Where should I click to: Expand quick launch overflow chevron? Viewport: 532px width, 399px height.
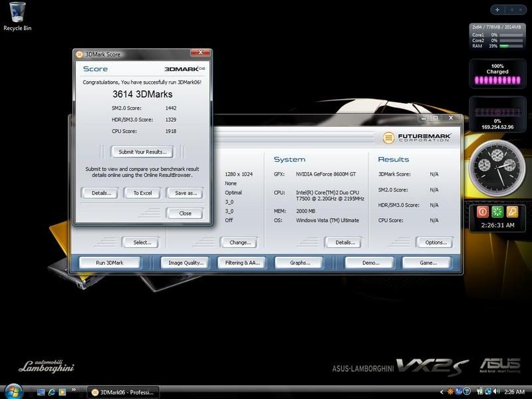pos(74,390)
